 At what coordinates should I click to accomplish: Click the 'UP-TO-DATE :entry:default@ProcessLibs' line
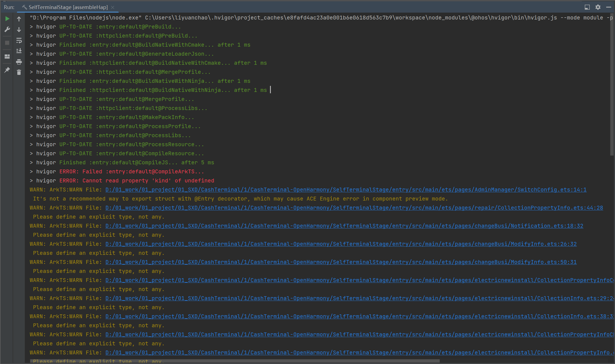110,136
